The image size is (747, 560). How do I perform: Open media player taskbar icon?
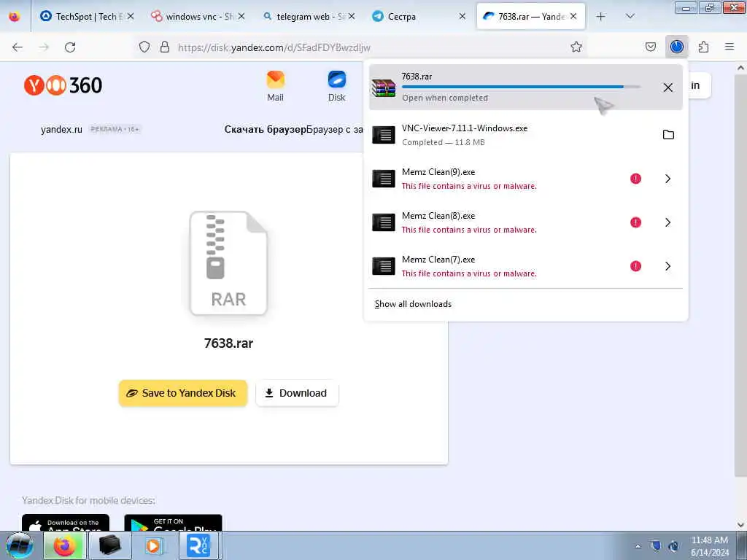click(153, 545)
